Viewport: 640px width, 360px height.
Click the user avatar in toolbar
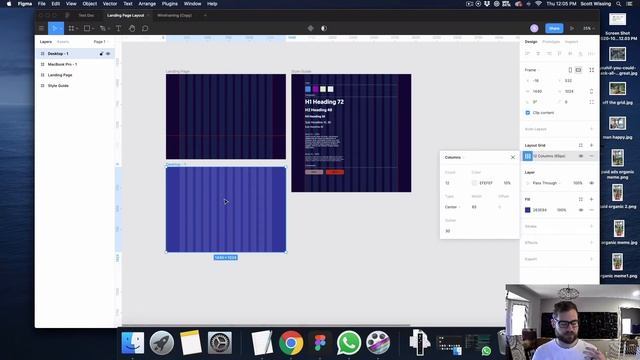(534, 28)
